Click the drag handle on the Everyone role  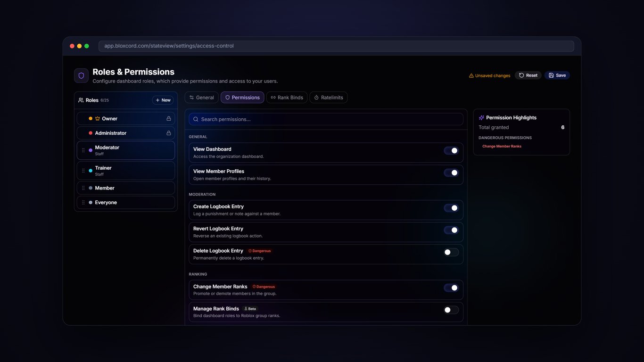coord(83,202)
